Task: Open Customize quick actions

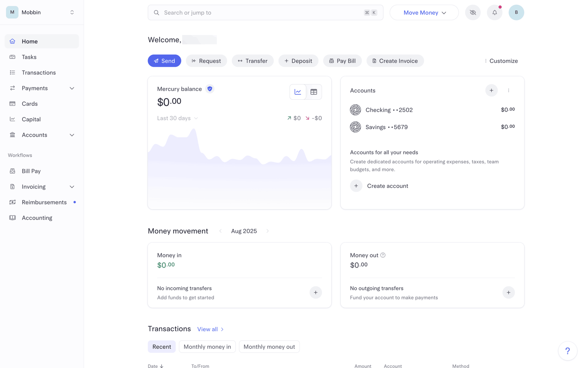Action: click(x=501, y=61)
